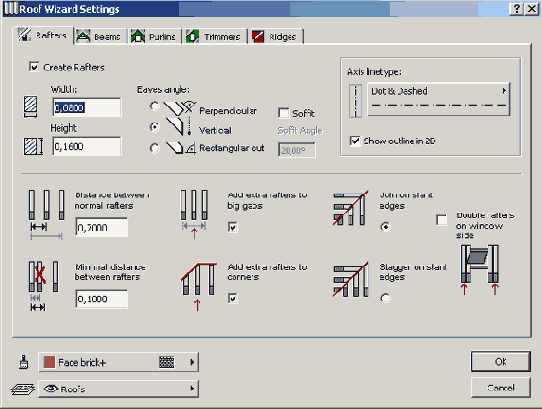Toggle Show outline in 2D checkbox
This screenshot has height=409, width=542.
pyautogui.click(x=355, y=141)
